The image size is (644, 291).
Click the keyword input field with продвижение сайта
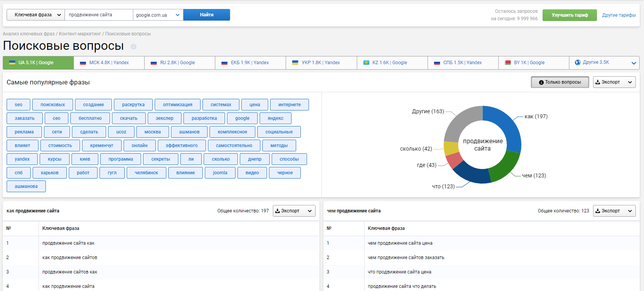pyautogui.click(x=99, y=15)
